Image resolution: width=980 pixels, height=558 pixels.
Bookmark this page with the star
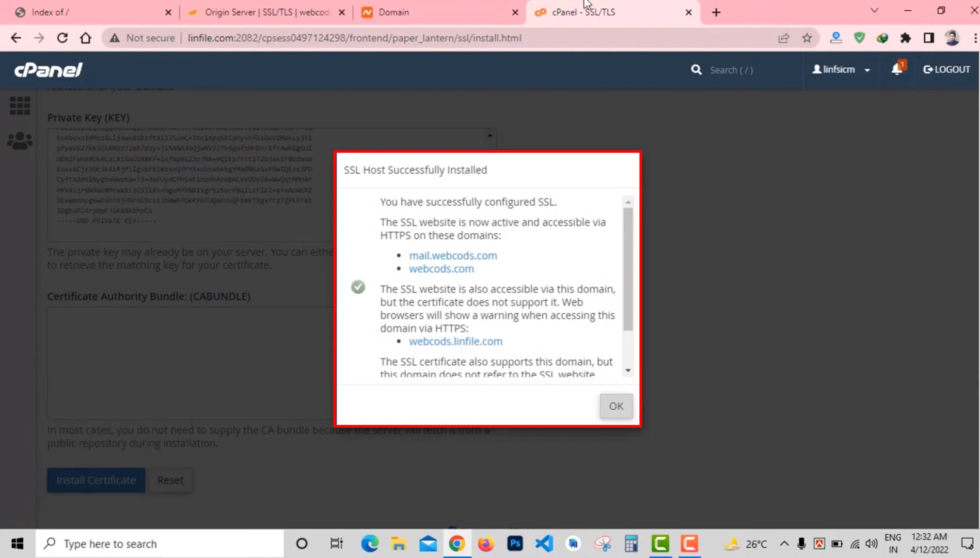click(x=807, y=38)
